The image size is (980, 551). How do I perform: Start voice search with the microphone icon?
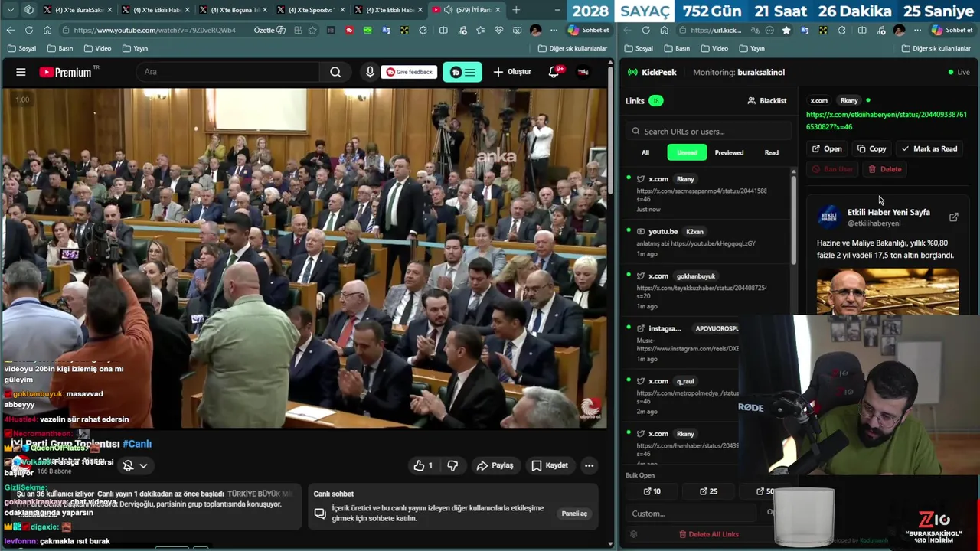pyautogui.click(x=370, y=72)
